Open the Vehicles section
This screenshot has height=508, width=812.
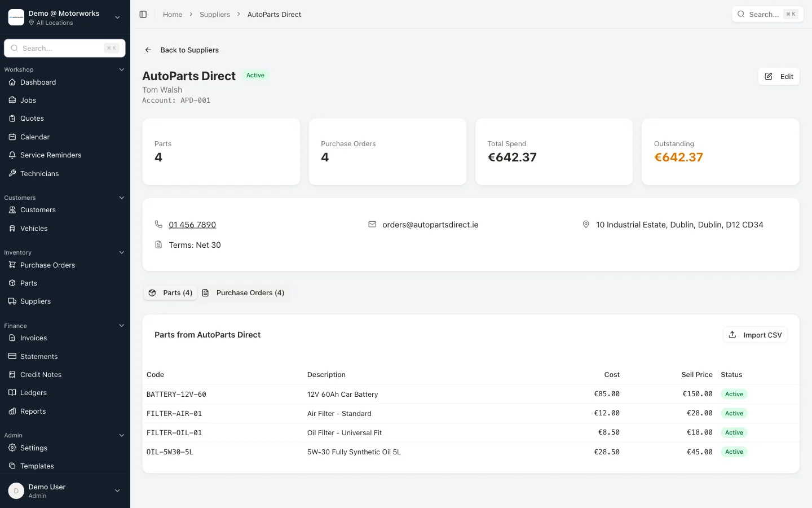pos(35,228)
